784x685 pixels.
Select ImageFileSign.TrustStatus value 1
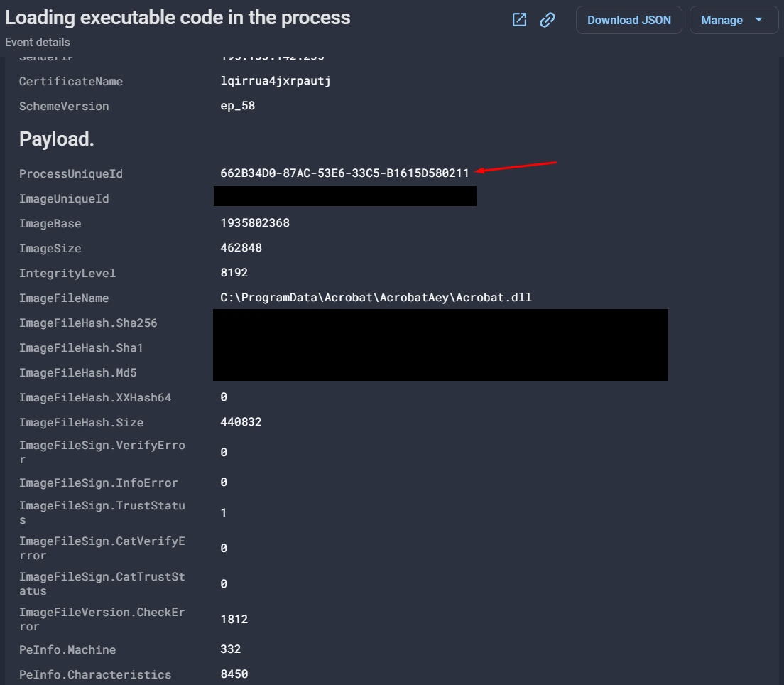tap(224, 513)
